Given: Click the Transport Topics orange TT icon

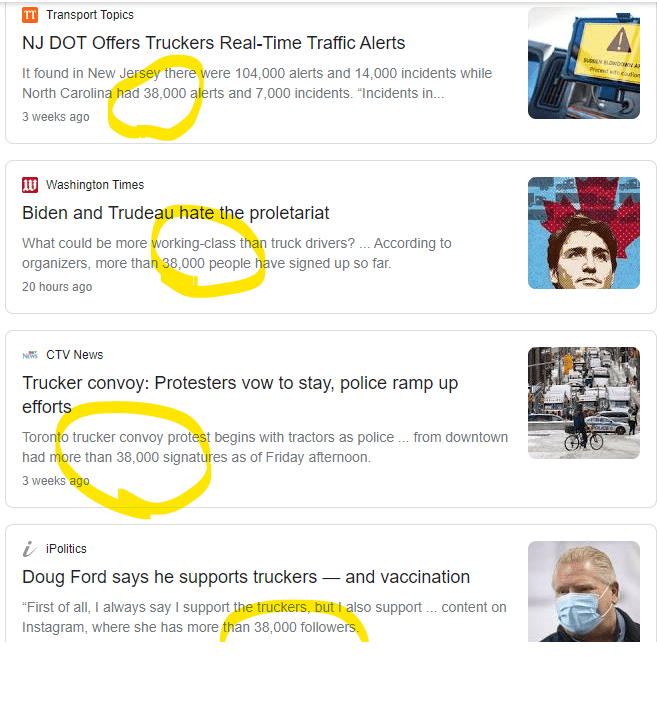Looking at the screenshot, I should pos(30,15).
